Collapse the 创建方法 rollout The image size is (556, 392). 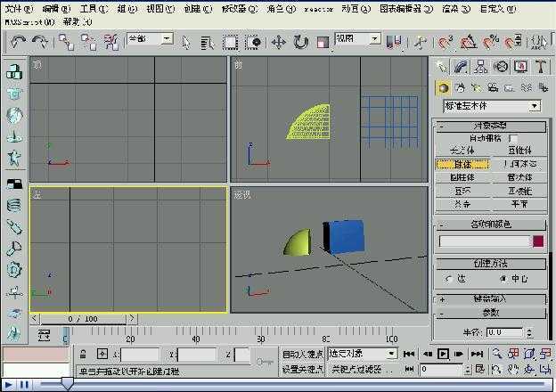tap(491, 264)
